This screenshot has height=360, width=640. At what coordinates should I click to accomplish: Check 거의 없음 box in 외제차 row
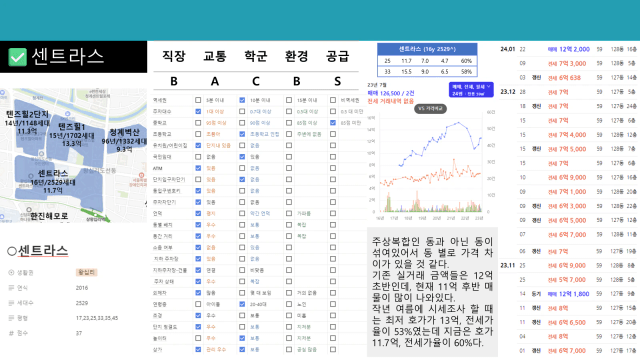pyautogui.click(x=289, y=293)
